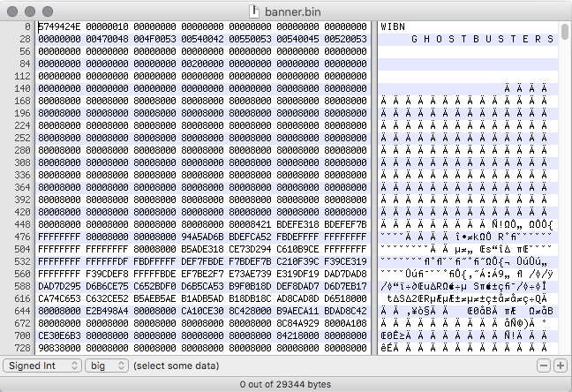Click hex value 80008421 in row 448
The image size is (572, 392).
point(251,224)
